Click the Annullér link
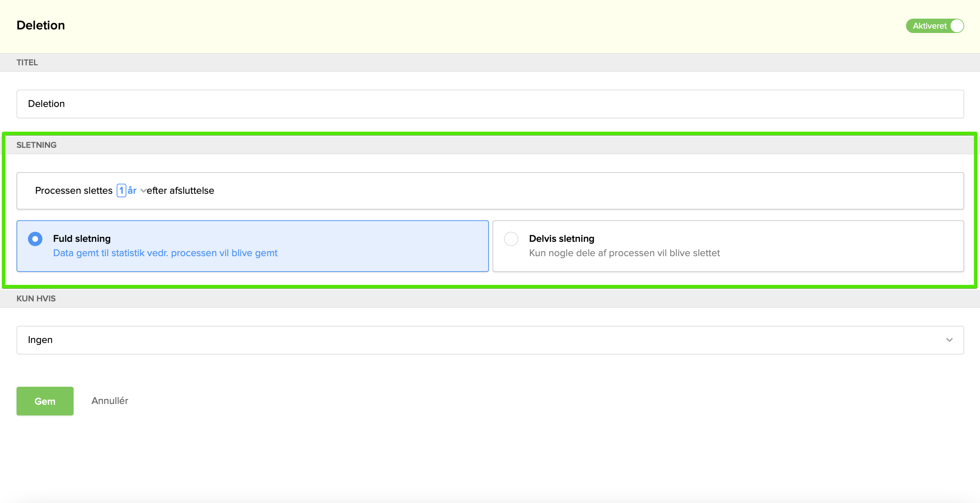This screenshot has height=503, width=980. point(109,401)
